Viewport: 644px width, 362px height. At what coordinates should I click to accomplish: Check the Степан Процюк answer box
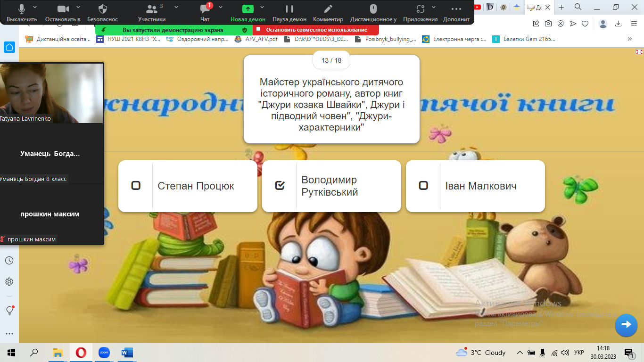(x=136, y=186)
